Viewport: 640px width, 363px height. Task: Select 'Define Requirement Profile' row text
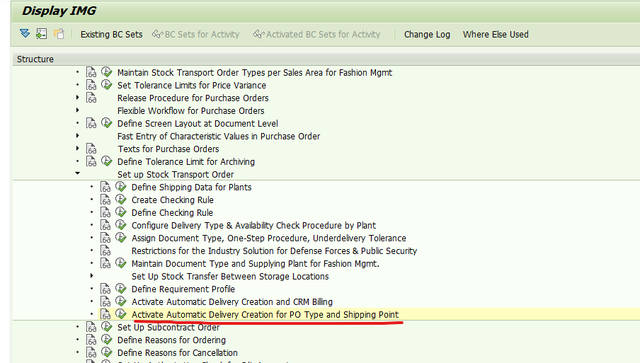pos(183,289)
